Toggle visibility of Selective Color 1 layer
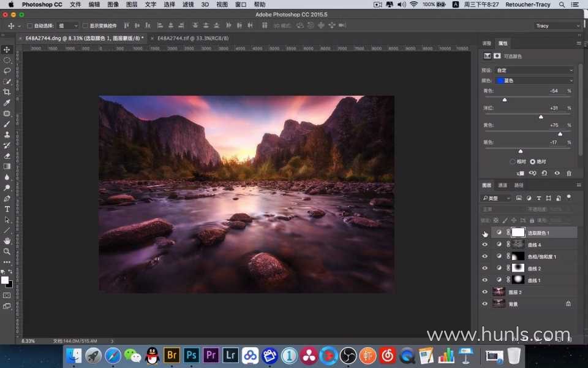This screenshot has width=588, height=368. (485, 233)
